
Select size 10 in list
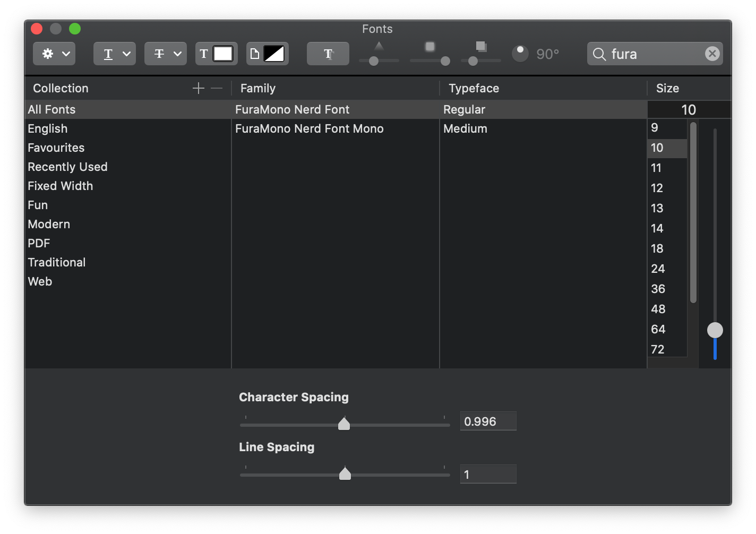[667, 148]
